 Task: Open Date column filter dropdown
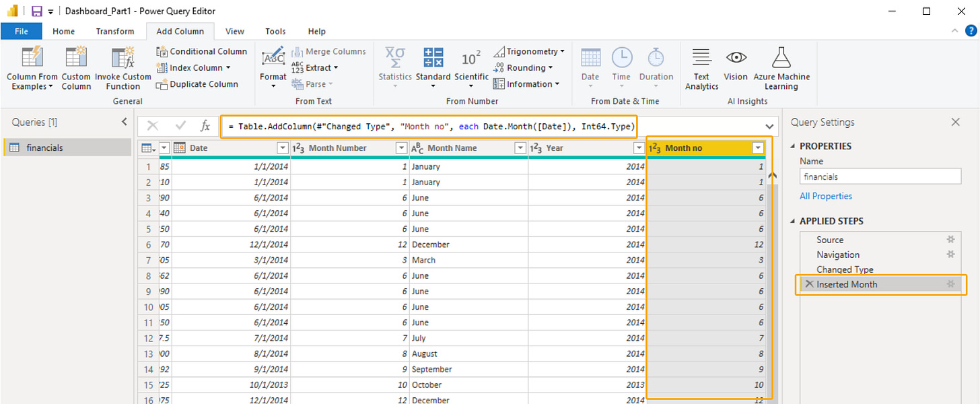[282, 148]
